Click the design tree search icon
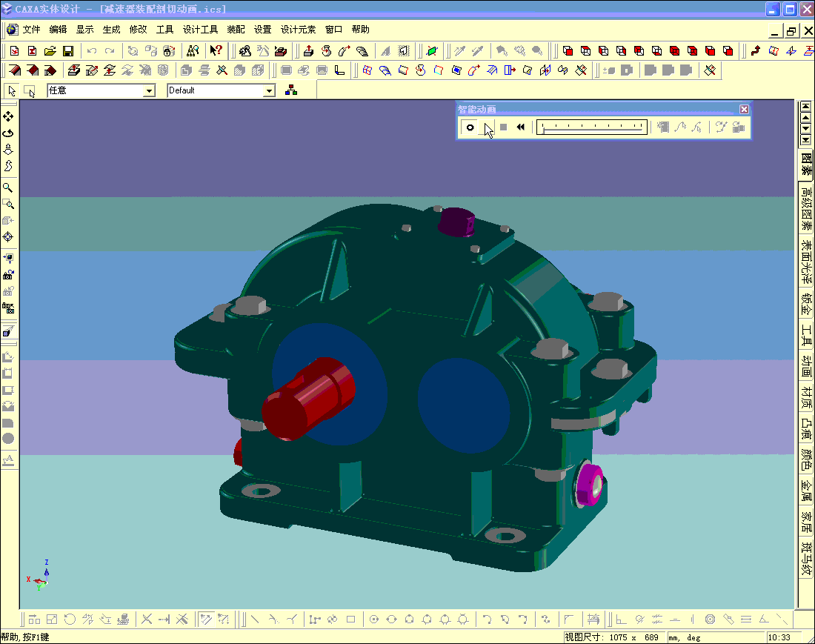 click(x=193, y=51)
